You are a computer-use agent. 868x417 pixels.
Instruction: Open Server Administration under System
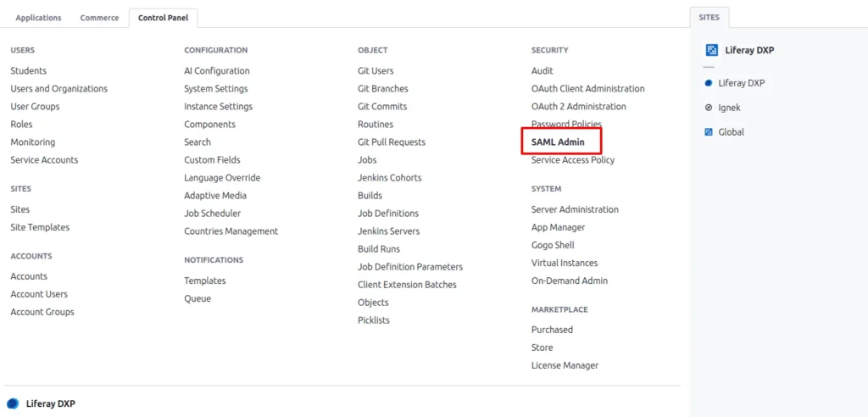tap(575, 209)
